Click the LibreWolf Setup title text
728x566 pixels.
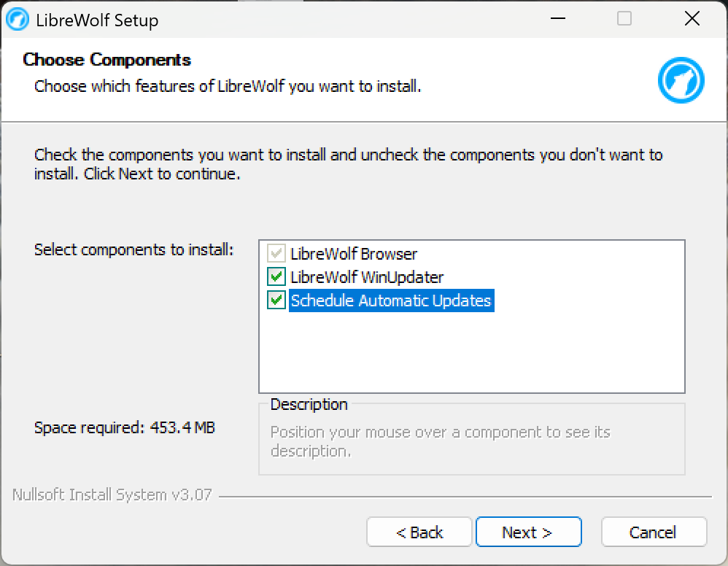point(97,20)
